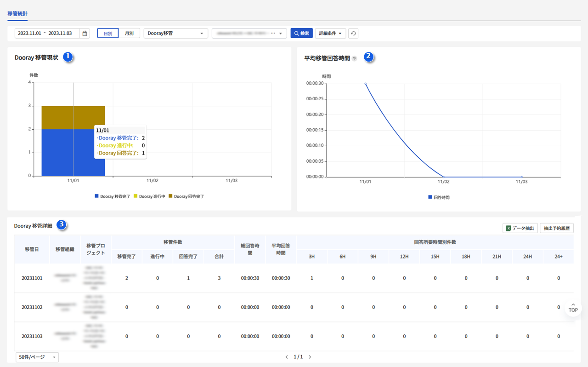Open the Dooray移管 type dropdown
Viewport: 588px width, 367px height.
[x=175, y=34]
